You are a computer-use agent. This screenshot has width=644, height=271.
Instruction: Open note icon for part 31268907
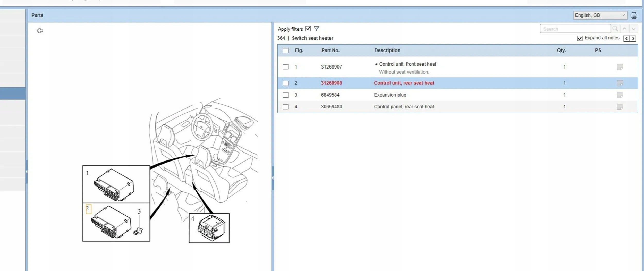[620, 67]
